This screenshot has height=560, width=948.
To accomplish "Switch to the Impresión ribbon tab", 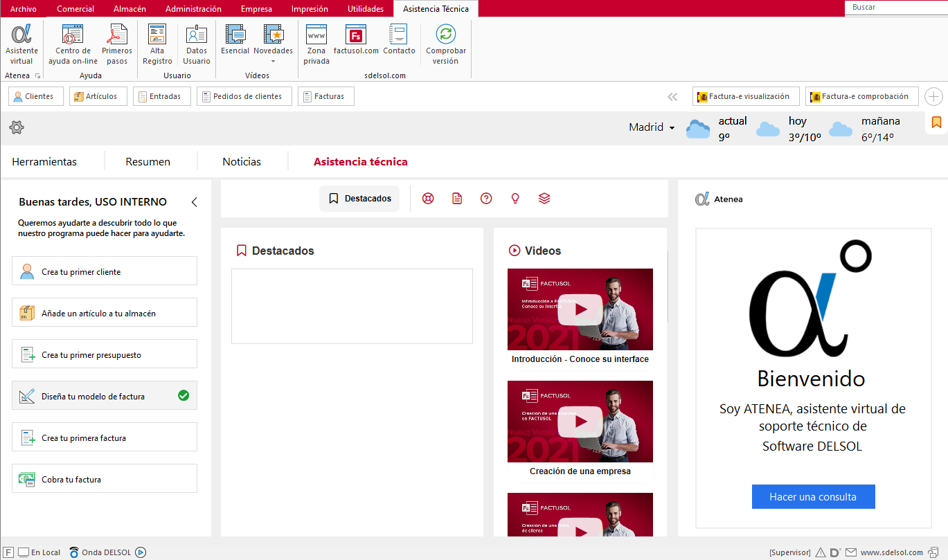I will point(310,9).
